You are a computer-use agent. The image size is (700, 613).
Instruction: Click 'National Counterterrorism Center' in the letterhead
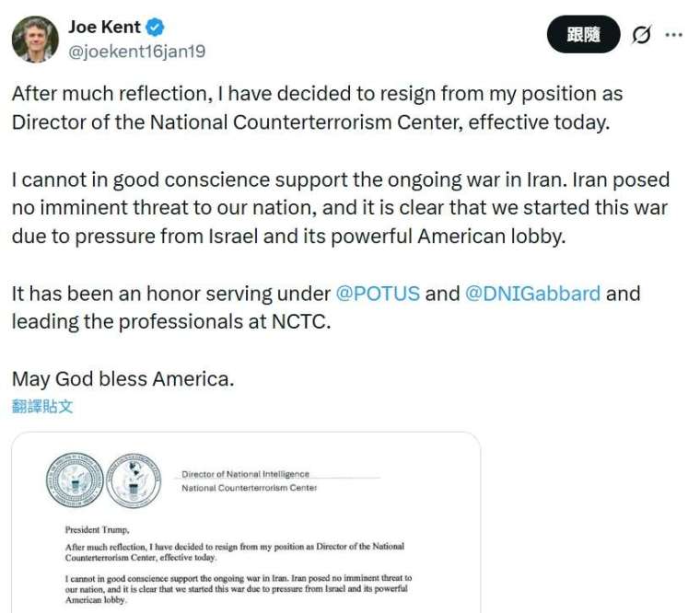coord(249,488)
